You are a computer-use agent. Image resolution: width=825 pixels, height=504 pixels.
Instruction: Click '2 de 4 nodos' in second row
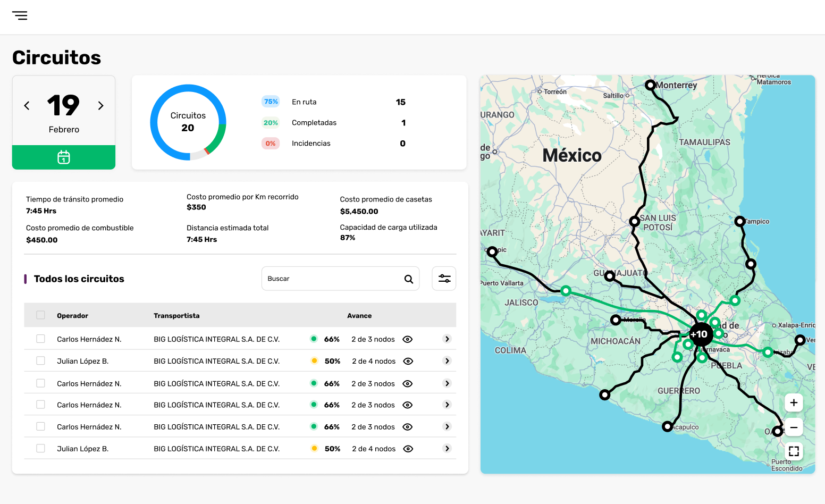tap(374, 361)
